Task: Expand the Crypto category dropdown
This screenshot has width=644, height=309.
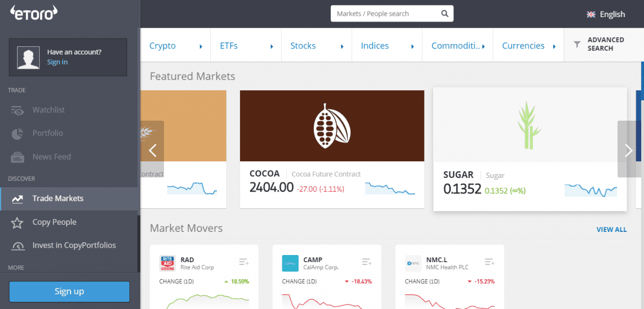Action: 201,46
